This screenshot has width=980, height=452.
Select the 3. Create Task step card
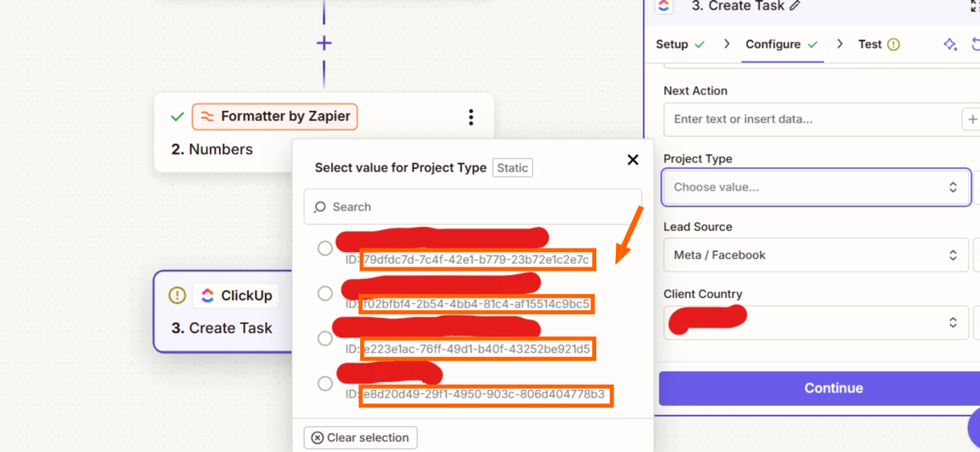(223, 312)
